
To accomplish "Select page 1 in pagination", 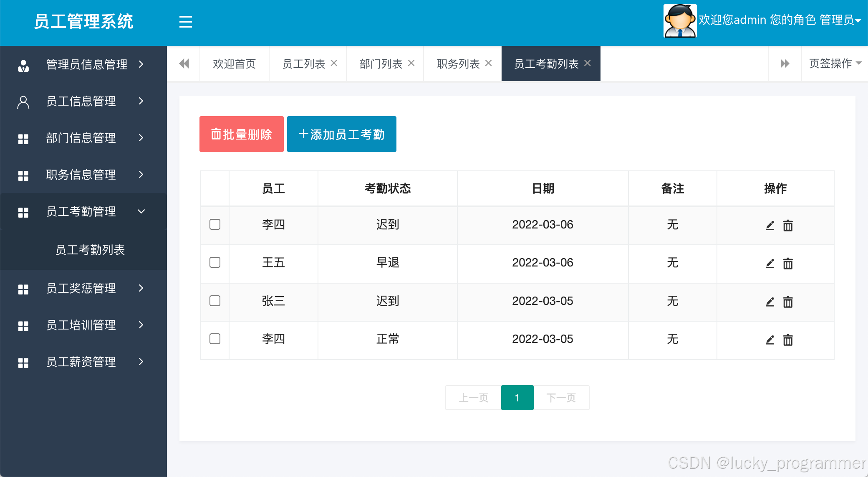I will coord(517,398).
